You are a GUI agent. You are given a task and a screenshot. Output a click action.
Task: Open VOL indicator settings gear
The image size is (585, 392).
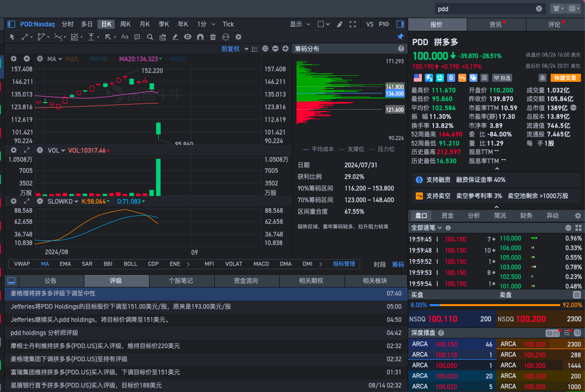point(14,150)
